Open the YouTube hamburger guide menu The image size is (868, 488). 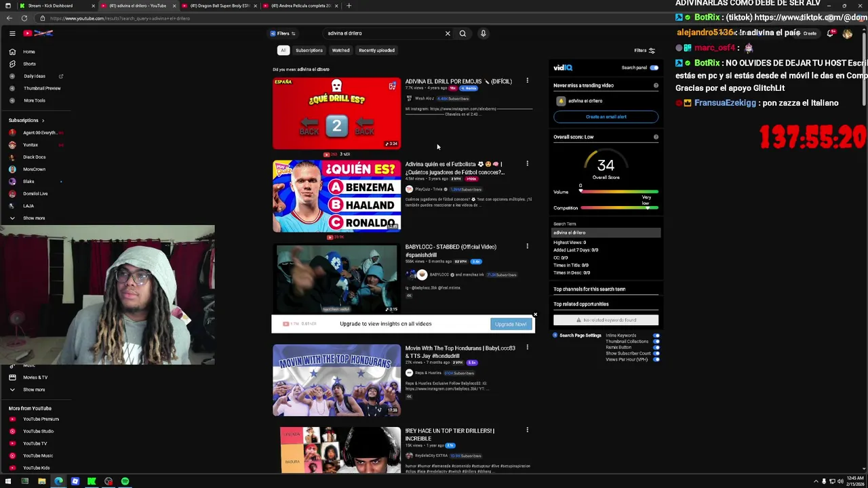(12, 33)
